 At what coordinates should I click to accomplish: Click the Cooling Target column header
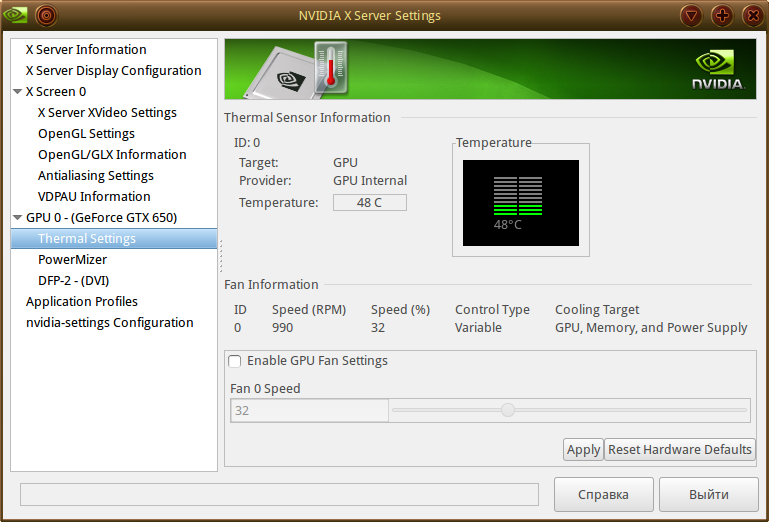pos(597,310)
